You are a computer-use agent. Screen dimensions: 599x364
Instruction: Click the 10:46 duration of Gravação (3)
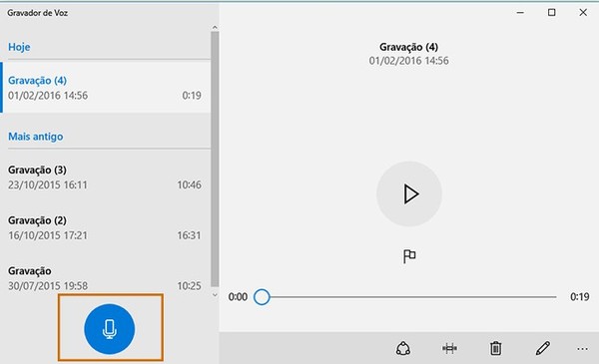pyautogui.click(x=189, y=184)
